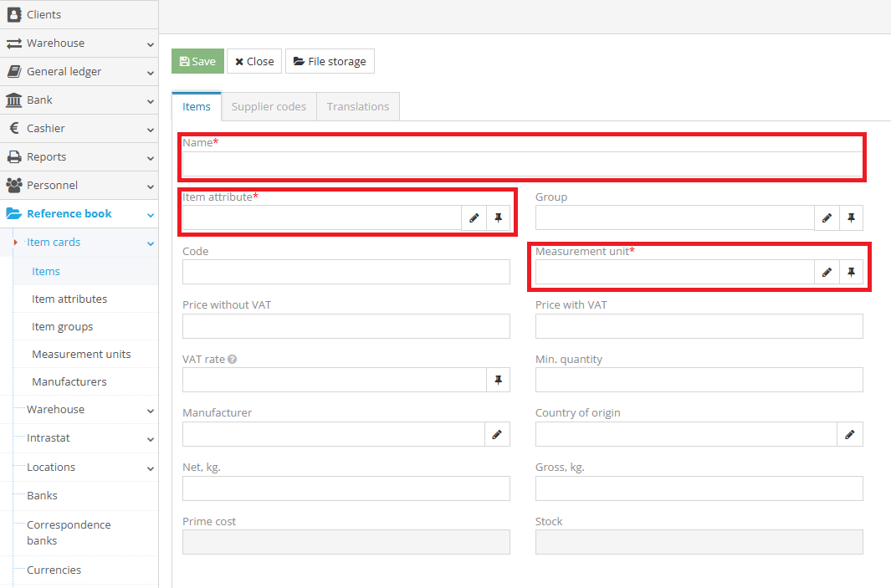
Task: Click the pin icon in VAT rate field
Action: click(x=499, y=381)
